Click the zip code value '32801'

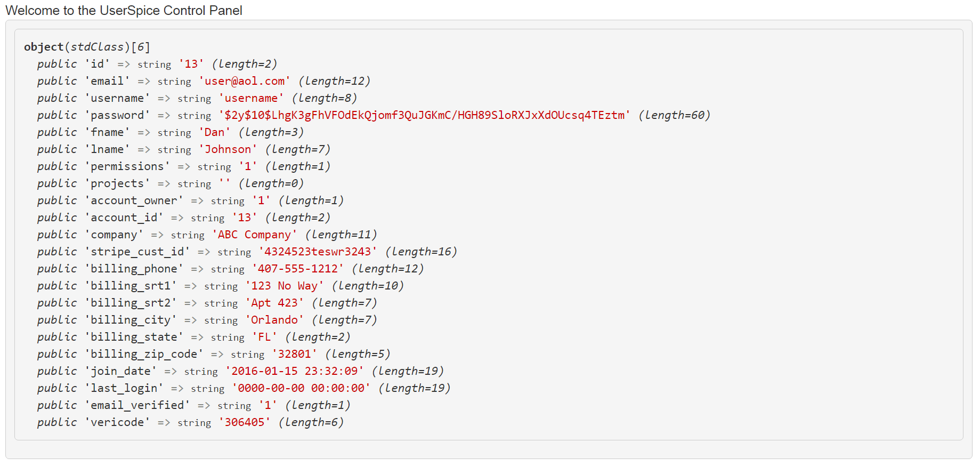[x=295, y=354]
